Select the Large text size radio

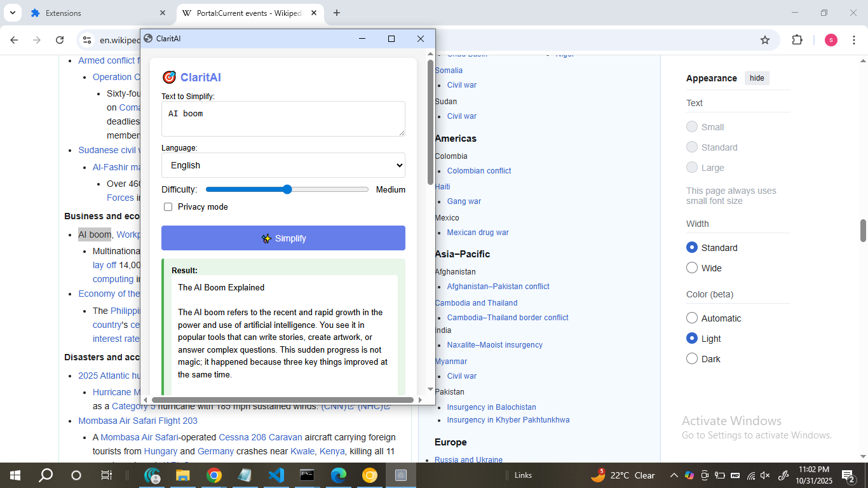(x=692, y=167)
